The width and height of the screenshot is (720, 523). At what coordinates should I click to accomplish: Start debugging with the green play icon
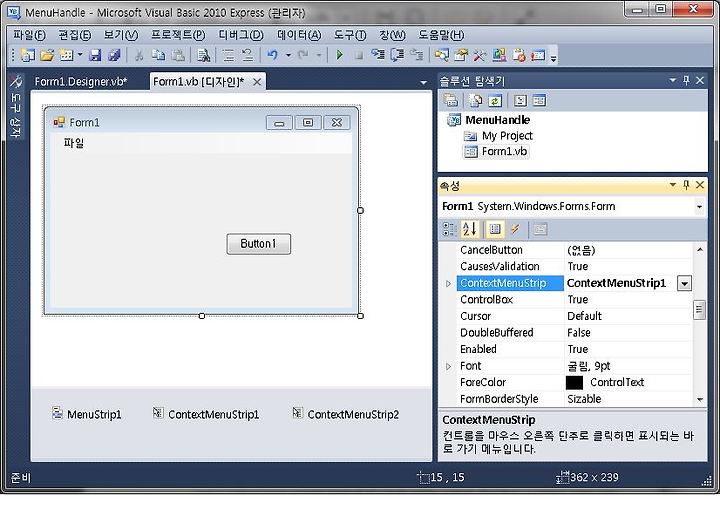[339, 56]
